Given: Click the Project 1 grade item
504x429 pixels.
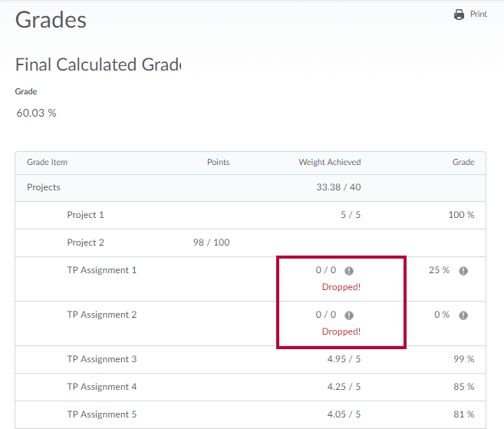Looking at the screenshot, I should click(85, 215).
